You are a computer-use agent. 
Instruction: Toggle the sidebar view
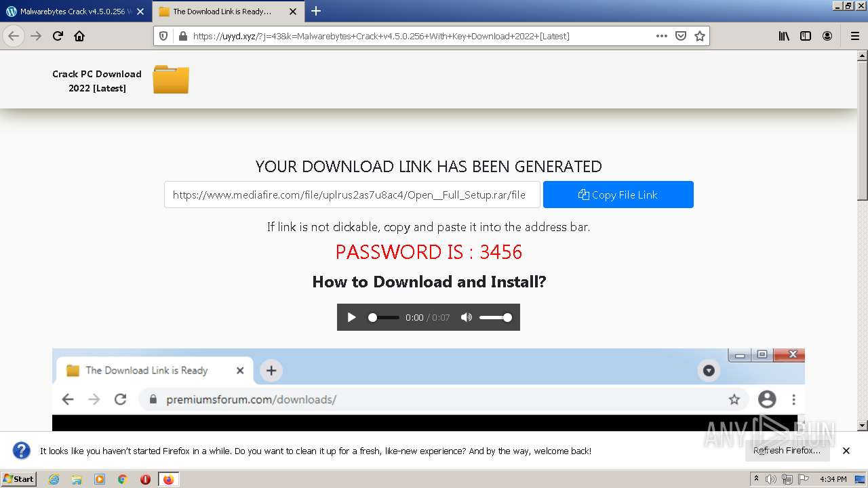click(806, 36)
